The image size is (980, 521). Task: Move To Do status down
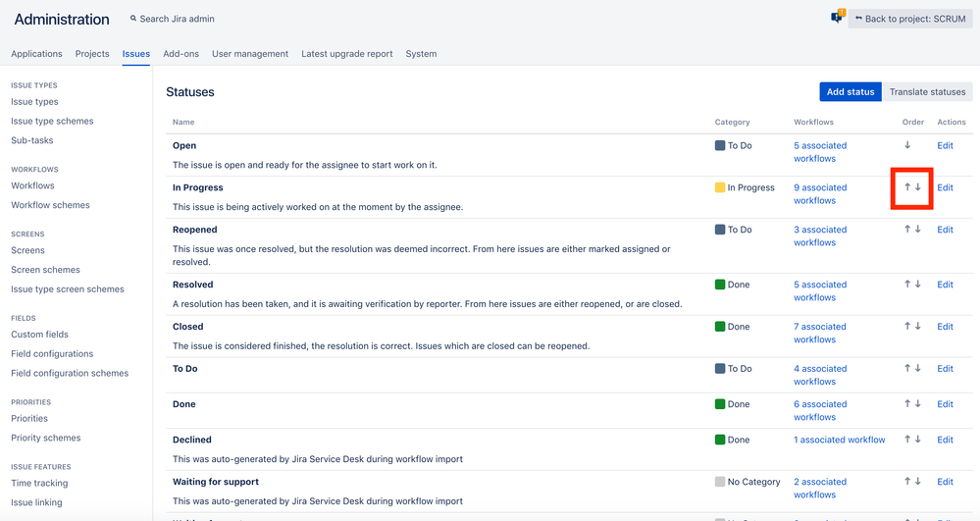pos(918,369)
